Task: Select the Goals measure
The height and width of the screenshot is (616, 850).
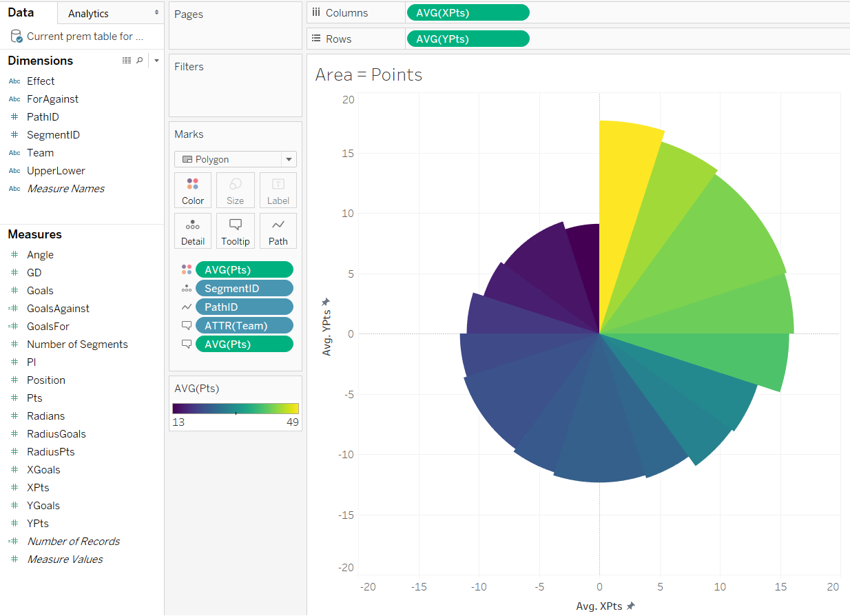Action: [x=40, y=290]
